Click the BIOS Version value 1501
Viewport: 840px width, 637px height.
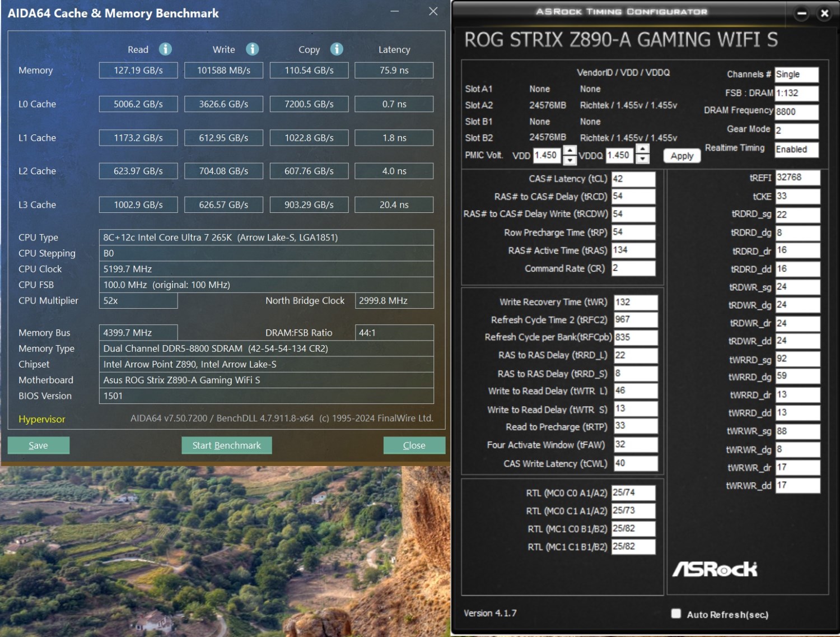(266, 396)
